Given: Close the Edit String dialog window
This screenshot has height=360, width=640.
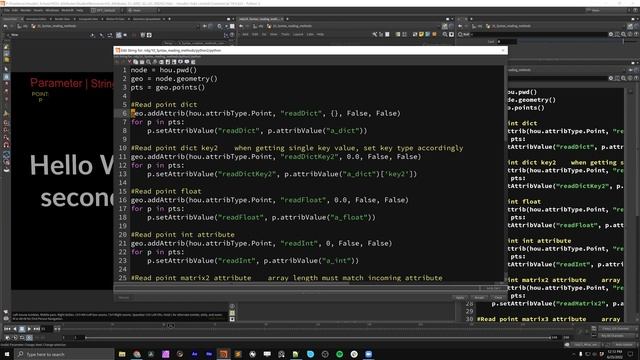Looking at the screenshot, I should pos(503,50).
